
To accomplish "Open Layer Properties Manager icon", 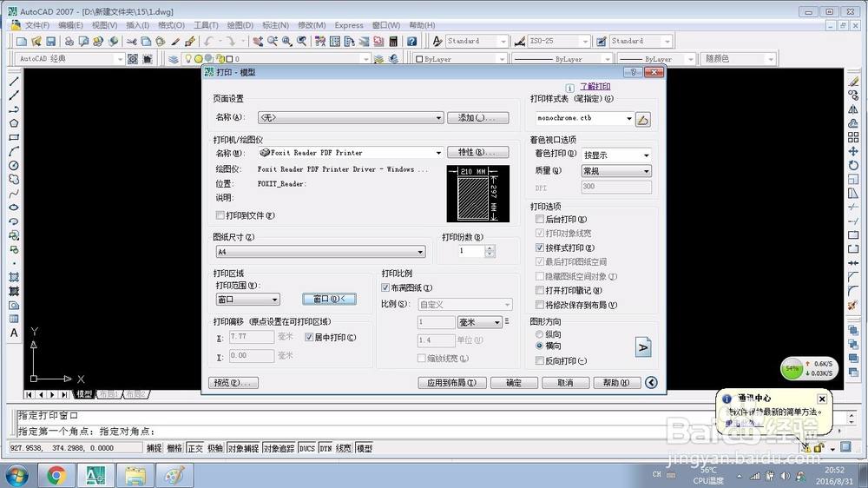I will pyautogui.click(x=174, y=59).
